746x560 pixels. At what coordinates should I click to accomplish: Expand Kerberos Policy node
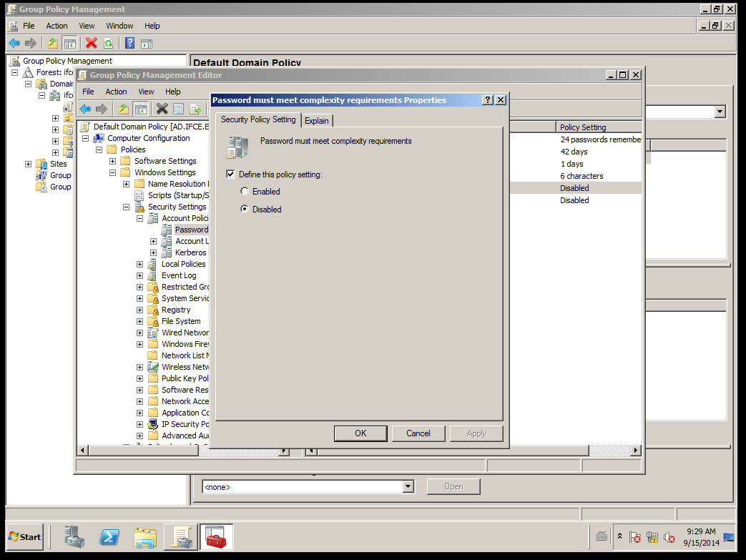coord(153,252)
